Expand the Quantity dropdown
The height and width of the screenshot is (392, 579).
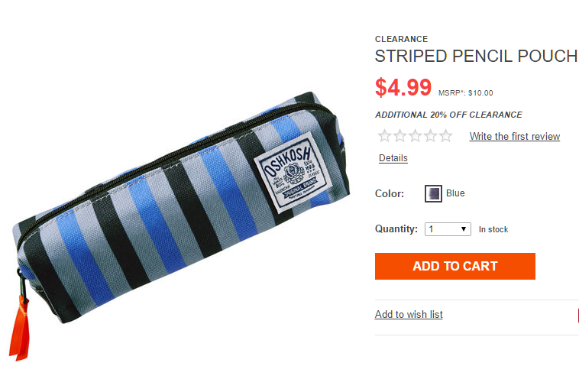(448, 229)
